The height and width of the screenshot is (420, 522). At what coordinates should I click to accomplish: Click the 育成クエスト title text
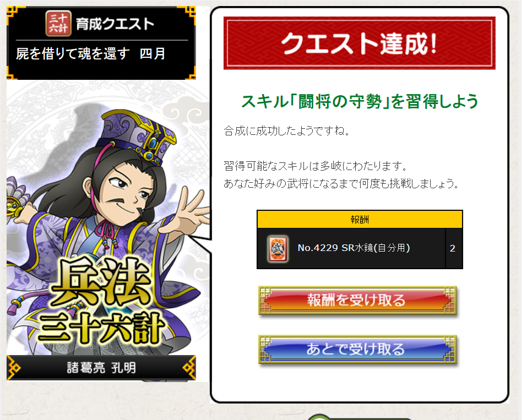click(x=115, y=24)
